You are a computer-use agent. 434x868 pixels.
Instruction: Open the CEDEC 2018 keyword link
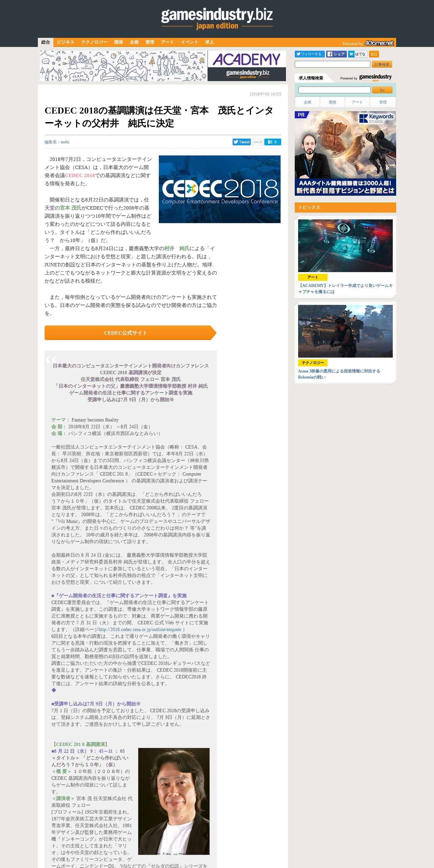(80, 175)
